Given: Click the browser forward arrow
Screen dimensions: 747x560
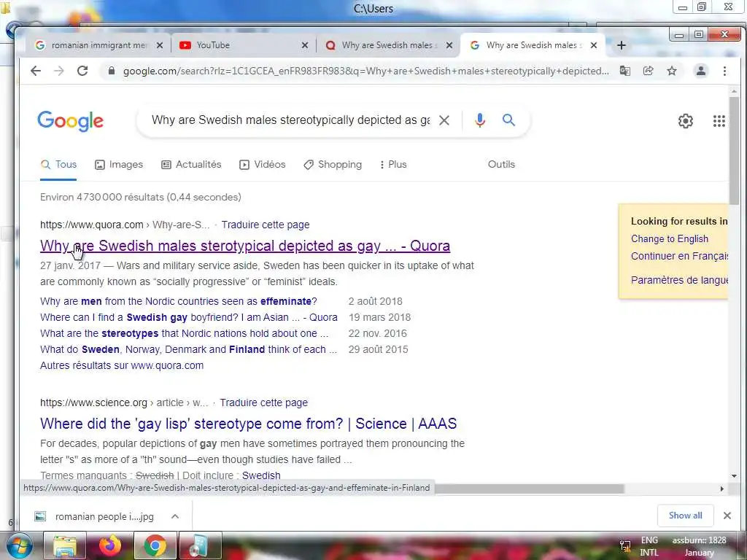Looking at the screenshot, I should [59, 71].
